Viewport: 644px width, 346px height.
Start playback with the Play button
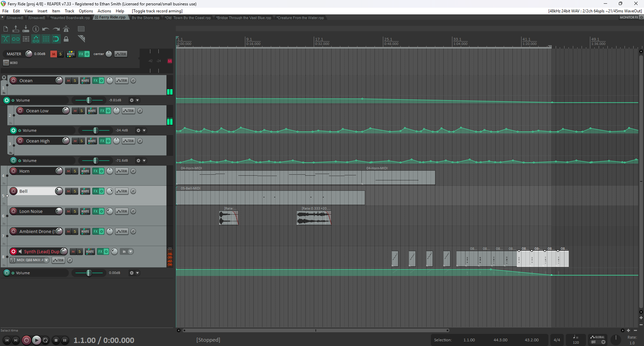pyautogui.click(x=36, y=340)
